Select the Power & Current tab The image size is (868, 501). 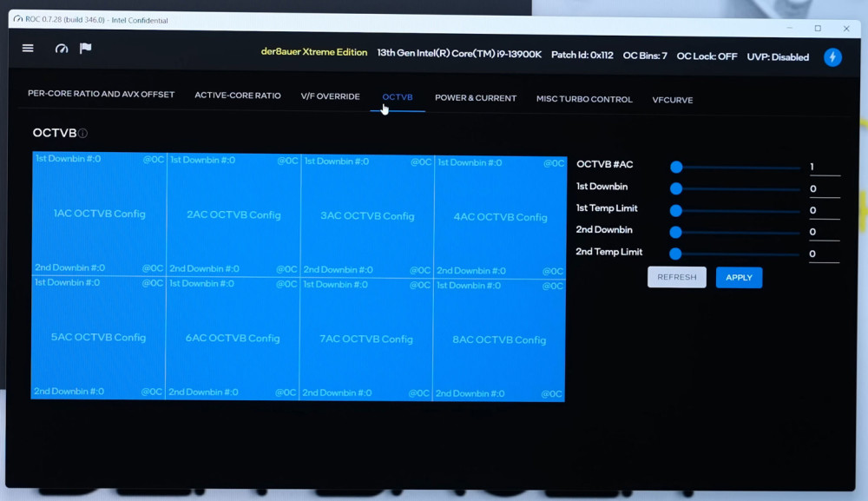(x=475, y=98)
